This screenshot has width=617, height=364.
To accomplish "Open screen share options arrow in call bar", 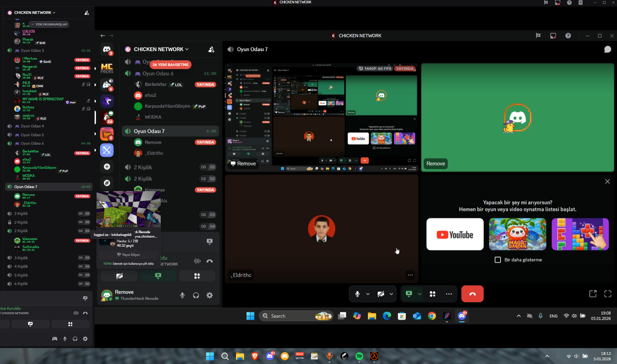I will click(x=420, y=294).
